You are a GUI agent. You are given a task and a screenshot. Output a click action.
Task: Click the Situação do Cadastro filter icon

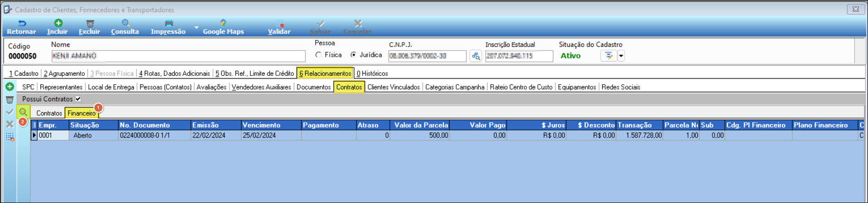[609, 56]
